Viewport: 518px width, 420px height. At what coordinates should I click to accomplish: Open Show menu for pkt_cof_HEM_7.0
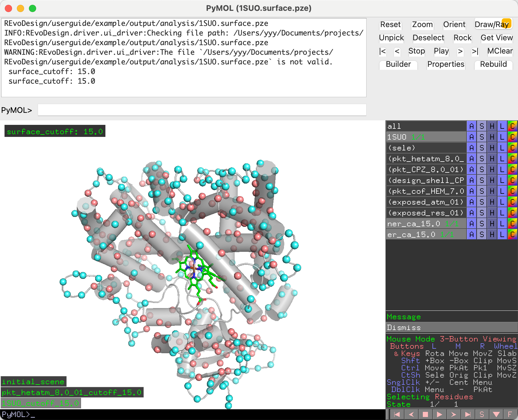(x=482, y=191)
